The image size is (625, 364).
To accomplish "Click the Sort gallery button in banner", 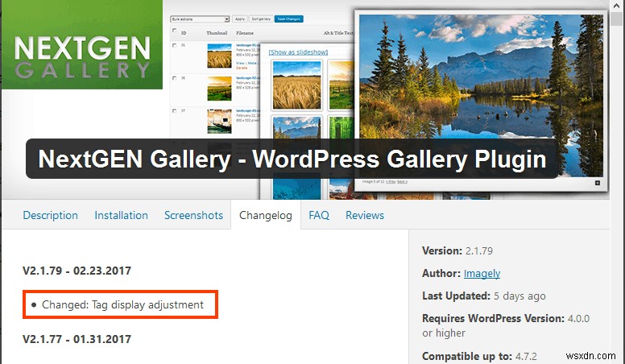I will click(x=261, y=19).
